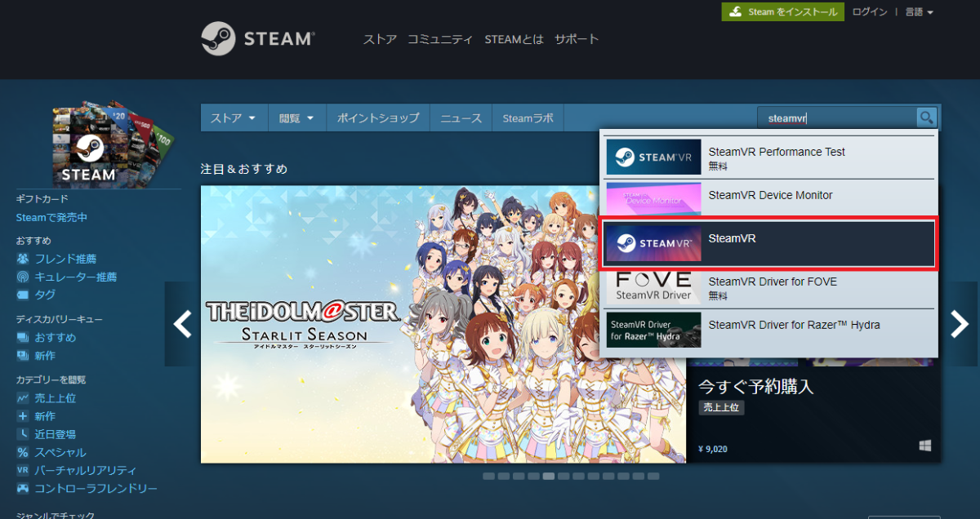This screenshot has height=519, width=980.
Task: Click the FOVE SteamVR Driver thumbnail
Action: coord(653,286)
